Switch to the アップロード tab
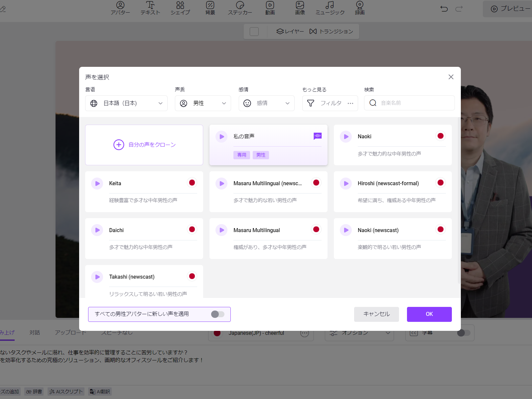The image size is (532, 399). (x=70, y=332)
